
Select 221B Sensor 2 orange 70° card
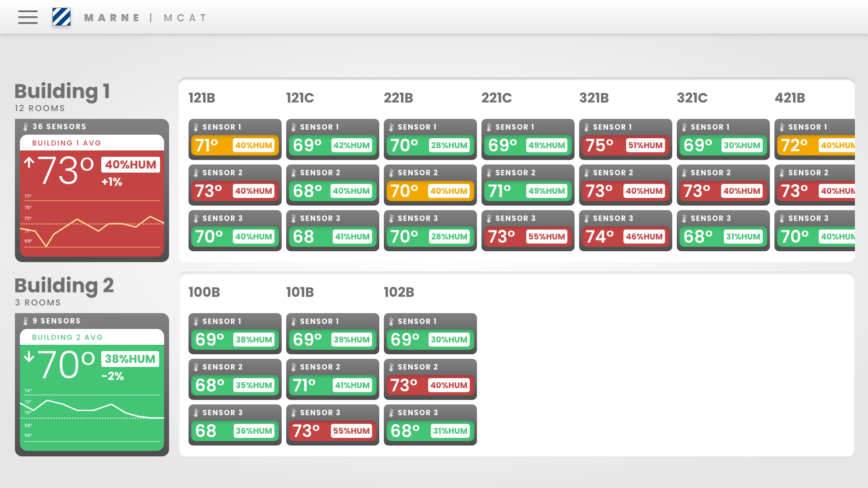430,185
